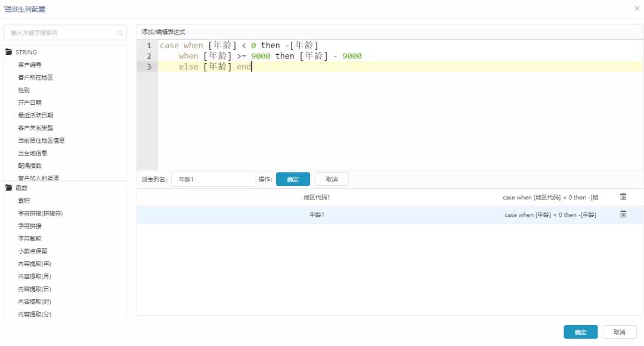Collapse the STRING folder

coord(8,52)
